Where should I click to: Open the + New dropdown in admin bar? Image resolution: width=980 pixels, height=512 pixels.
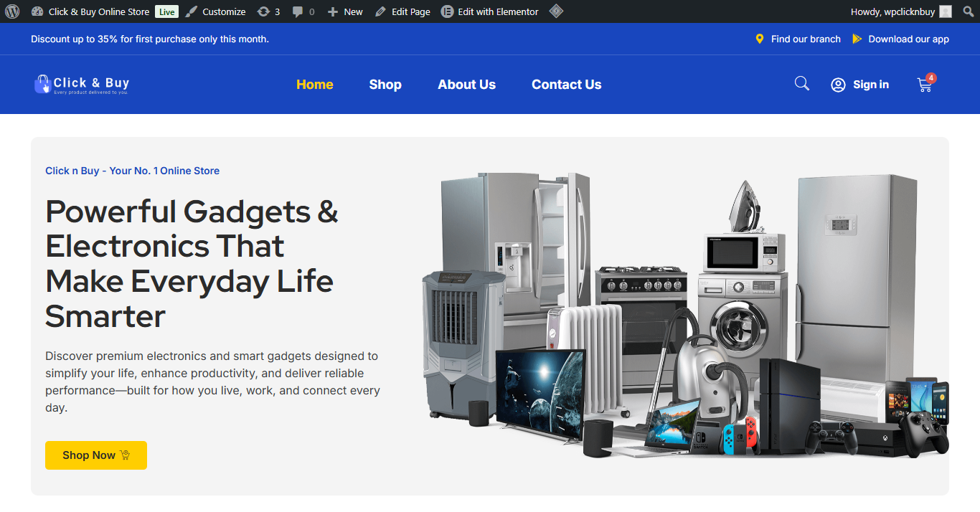[x=344, y=11]
